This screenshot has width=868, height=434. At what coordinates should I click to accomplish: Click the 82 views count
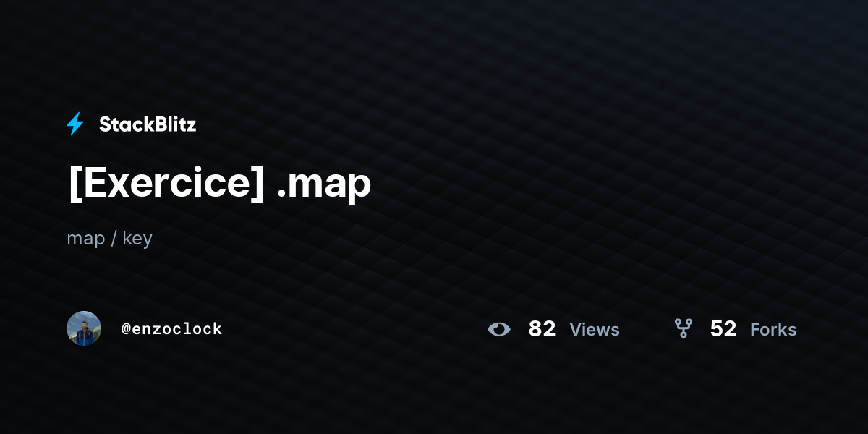pyautogui.click(x=542, y=329)
